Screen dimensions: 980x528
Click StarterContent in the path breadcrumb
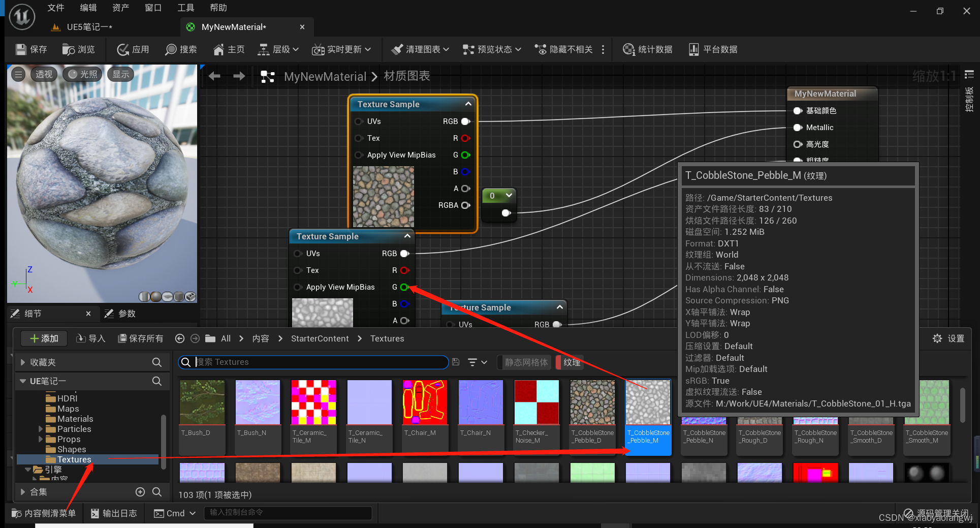(320, 338)
